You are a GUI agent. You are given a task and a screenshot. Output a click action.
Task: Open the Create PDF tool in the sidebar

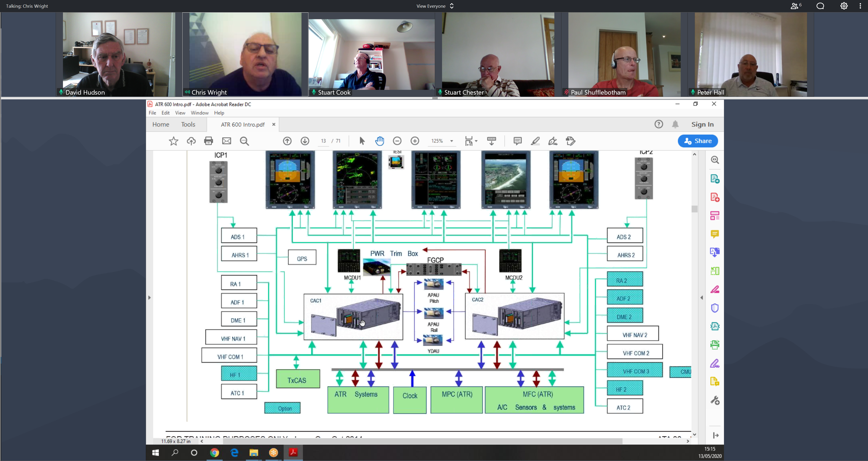[715, 197]
